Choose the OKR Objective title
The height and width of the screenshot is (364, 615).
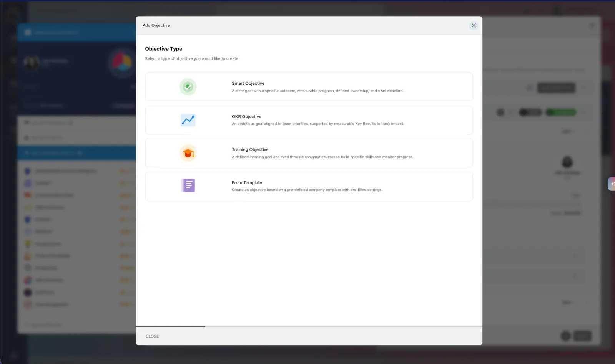(x=246, y=117)
